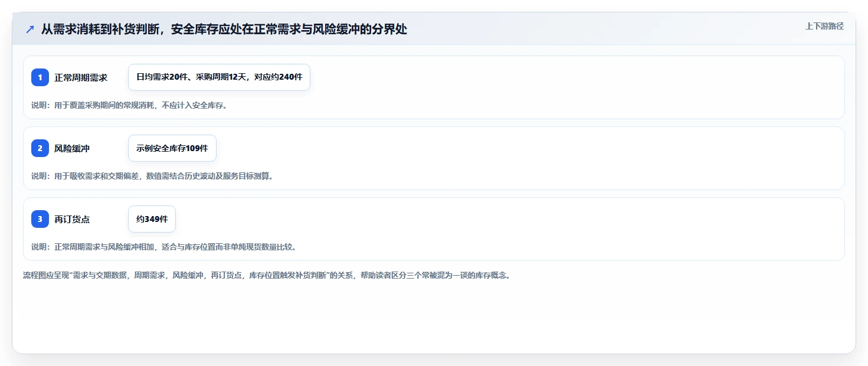Click the number 2 step badge
Image resolution: width=868 pixels, height=366 pixels.
(40, 148)
